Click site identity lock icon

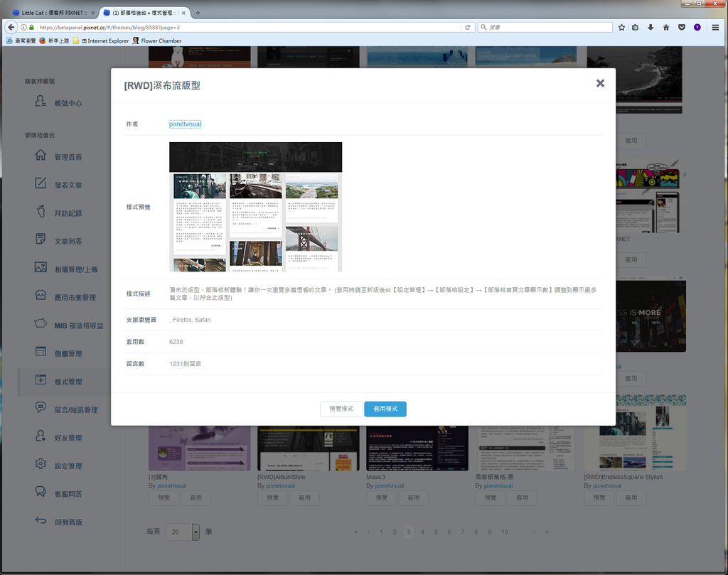(x=31, y=28)
